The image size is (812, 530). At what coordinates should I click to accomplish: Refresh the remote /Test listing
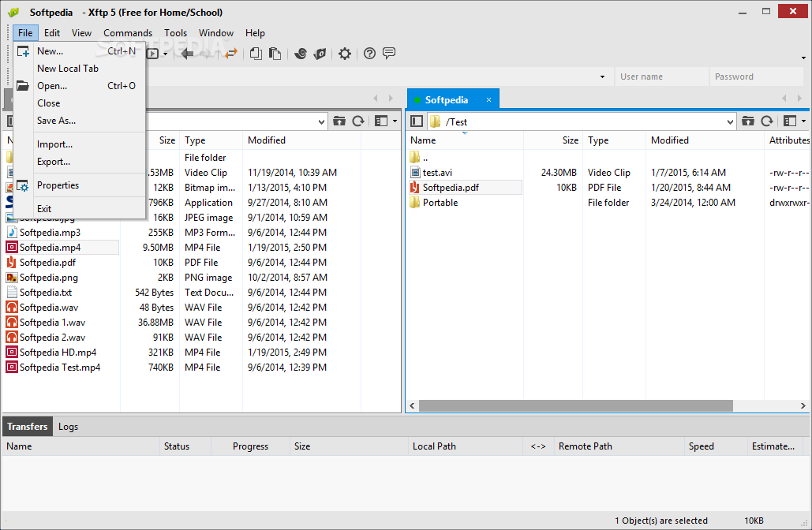point(767,121)
